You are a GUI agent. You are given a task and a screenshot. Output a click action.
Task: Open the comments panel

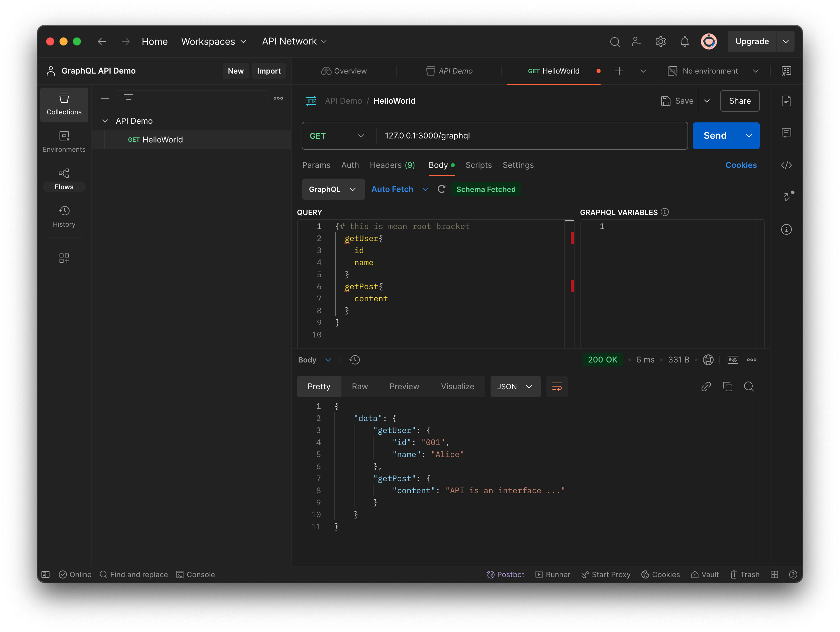point(786,133)
